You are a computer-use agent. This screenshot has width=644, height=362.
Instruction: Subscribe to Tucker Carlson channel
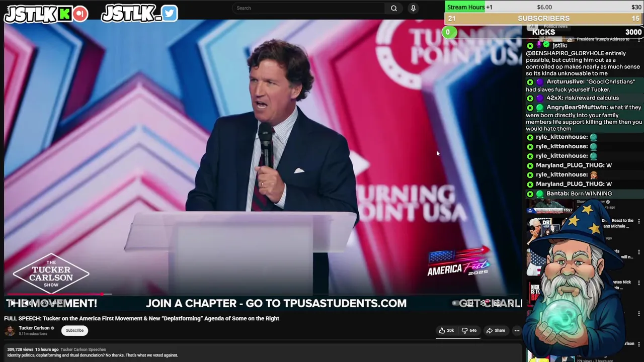(x=74, y=330)
